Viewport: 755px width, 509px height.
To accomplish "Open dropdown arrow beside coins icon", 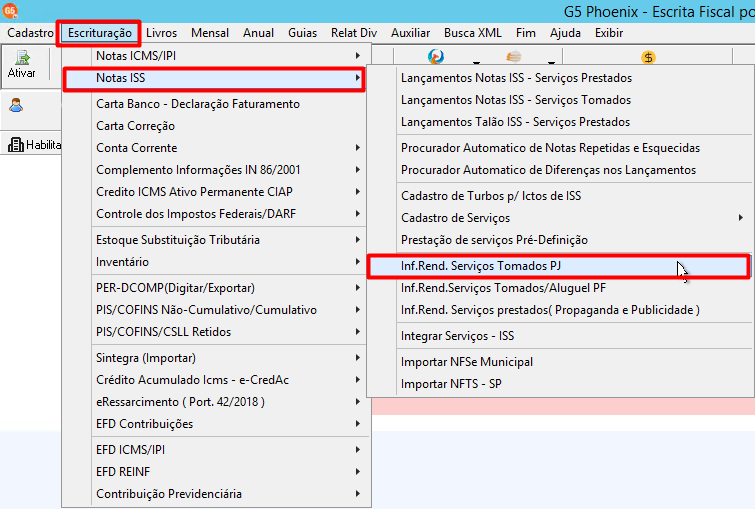I will point(551,63).
